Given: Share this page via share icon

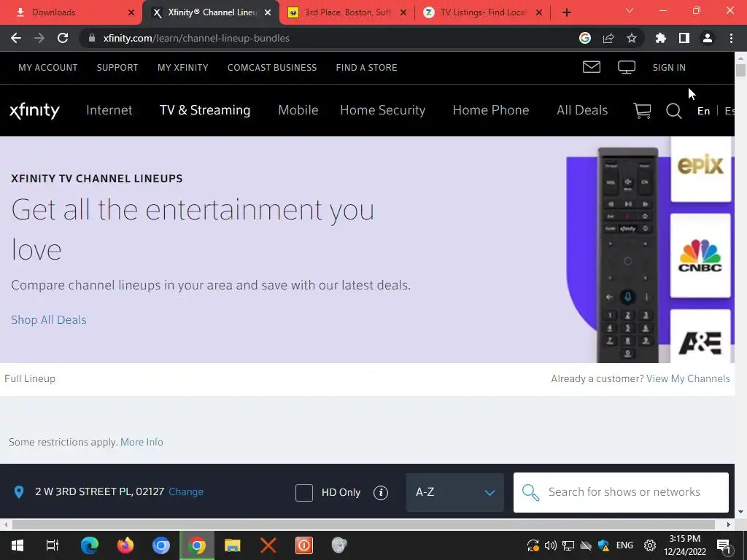Looking at the screenshot, I should [608, 38].
